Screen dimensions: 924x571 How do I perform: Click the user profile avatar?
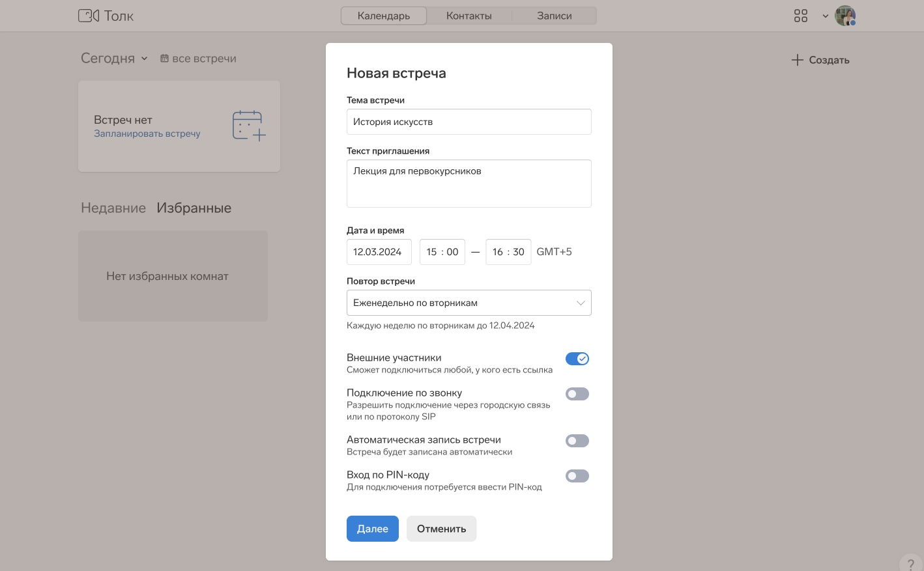[845, 16]
